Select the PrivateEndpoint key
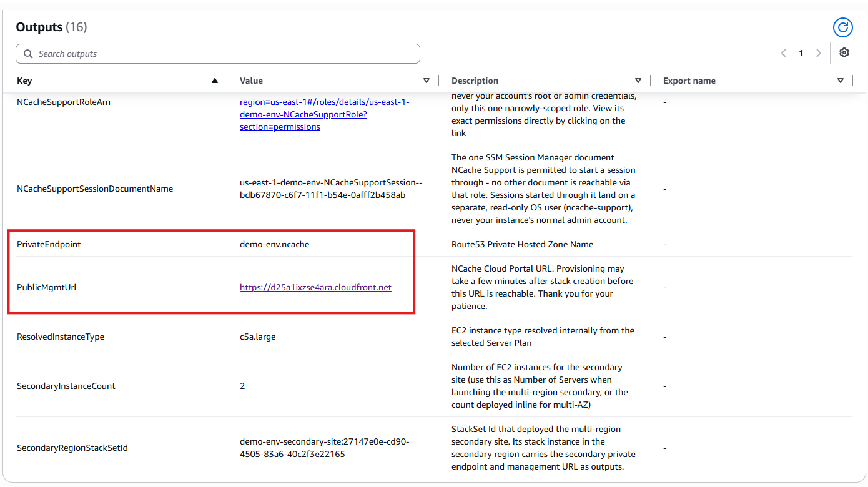This screenshot has height=487, width=868. [49, 244]
